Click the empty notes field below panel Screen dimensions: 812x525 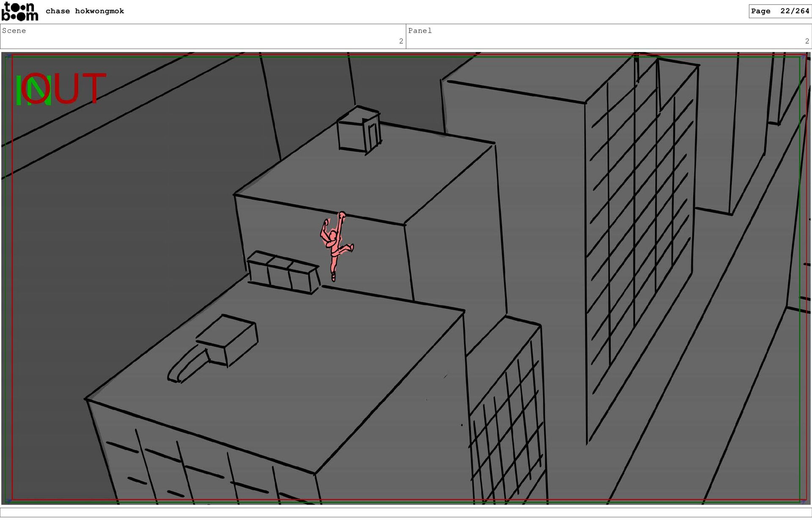click(406, 512)
